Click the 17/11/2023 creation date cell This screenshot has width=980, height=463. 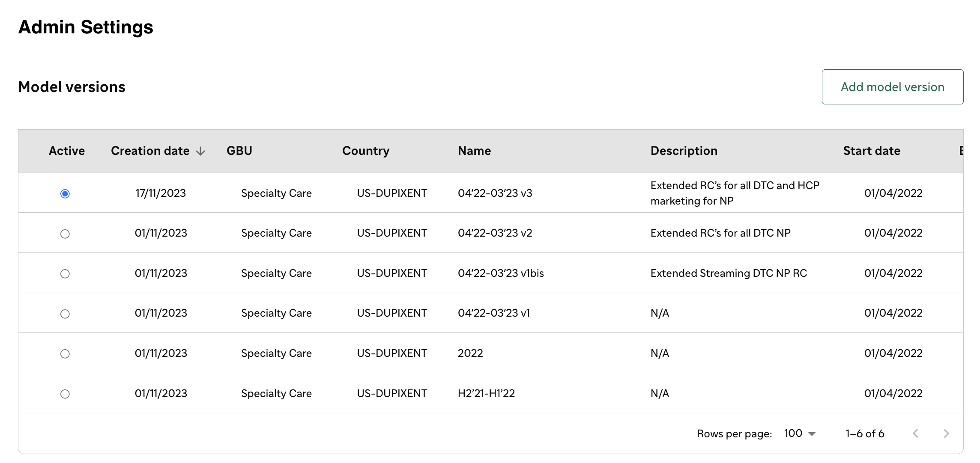click(x=161, y=193)
